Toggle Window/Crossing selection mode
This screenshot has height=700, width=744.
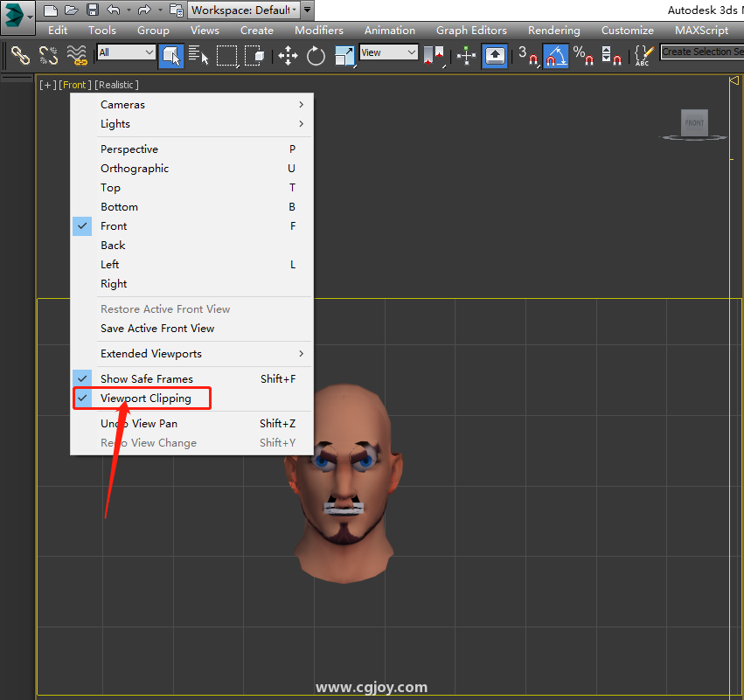coord(254,55)
